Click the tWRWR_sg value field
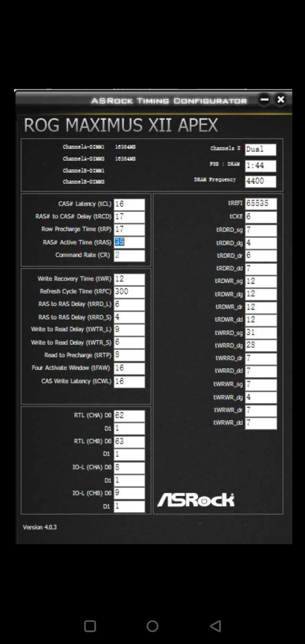Screen dimensions: 305x644 (261, 385)
